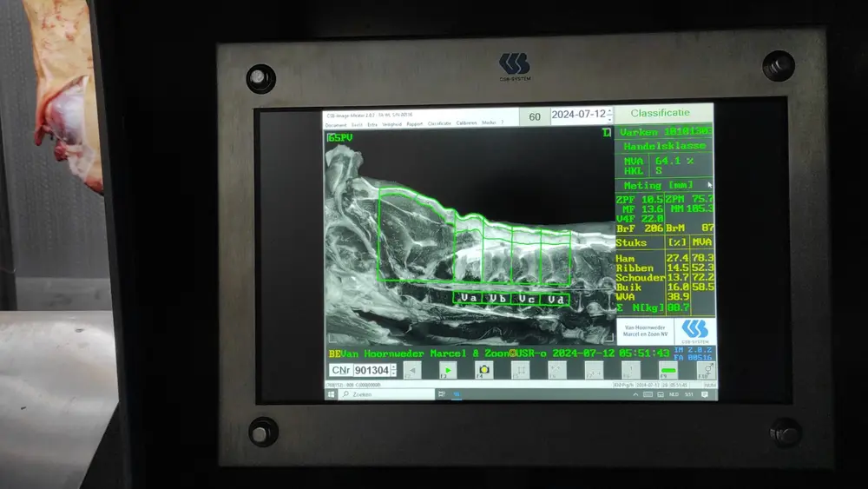Click the F10 gender symbol button
868x489 pixels.
(x=706, y=370)
